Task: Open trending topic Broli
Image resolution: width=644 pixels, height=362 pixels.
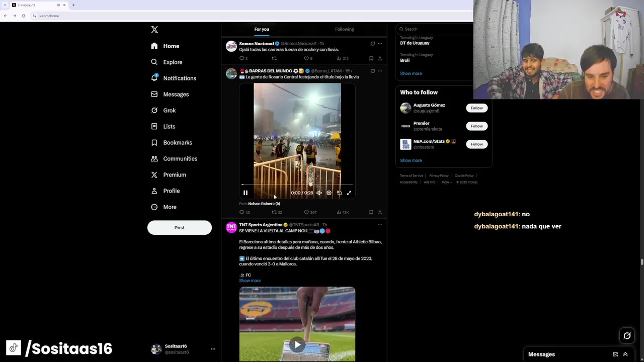Action: pos(405,60)
